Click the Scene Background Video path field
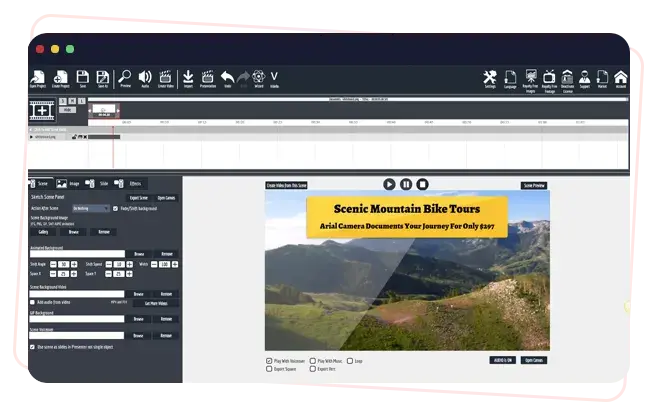This screenshot has width=662, height=419. tap(77, 294)
